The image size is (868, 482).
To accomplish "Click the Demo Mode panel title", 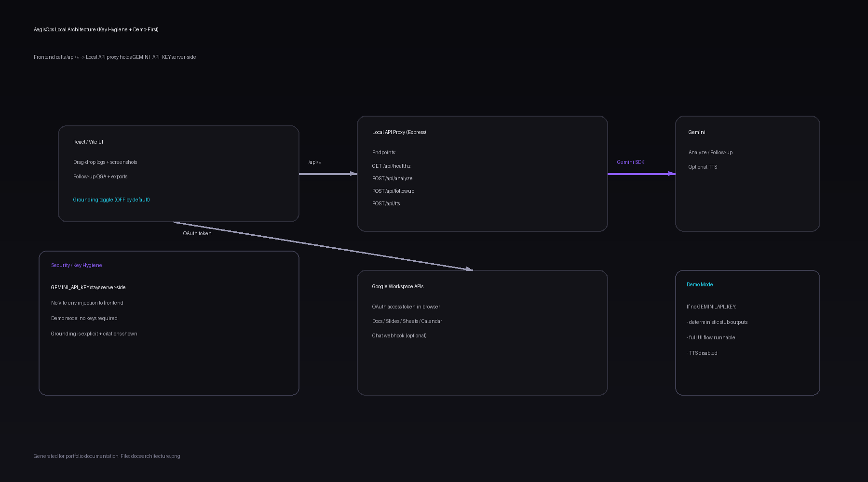I will pyautogui.click(x=700, y=284).
